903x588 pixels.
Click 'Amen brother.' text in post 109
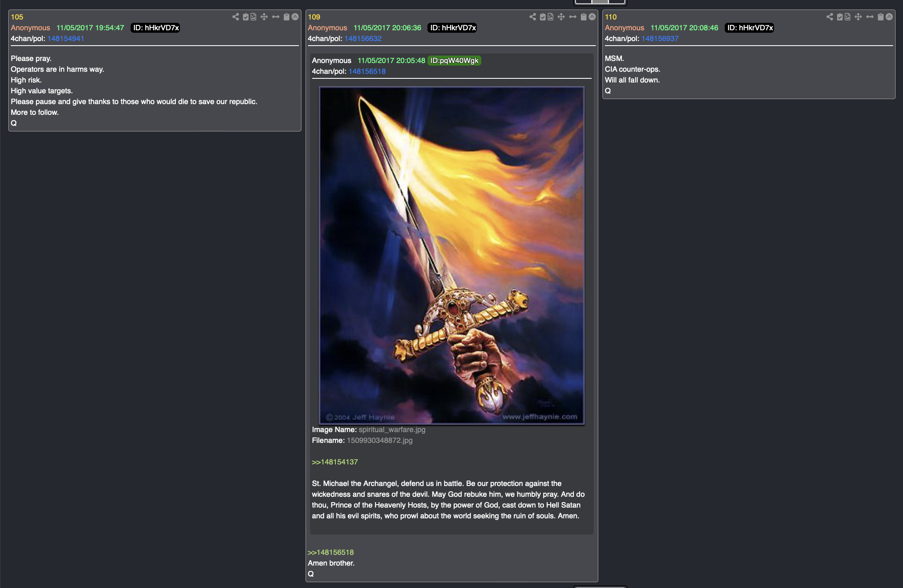click(331, 563)
